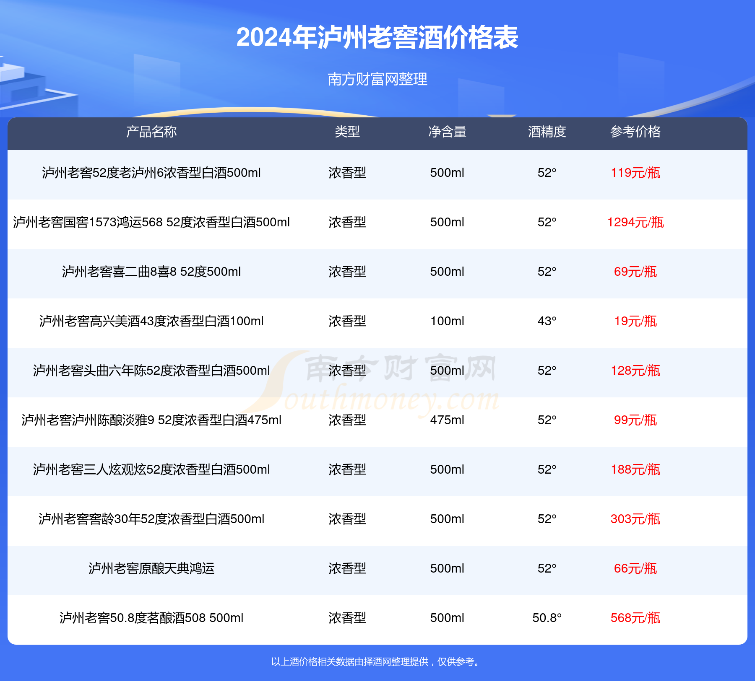Click 浓香型 in the 国窖1573 row
This screenshot has height=700, width=755.
347,222
